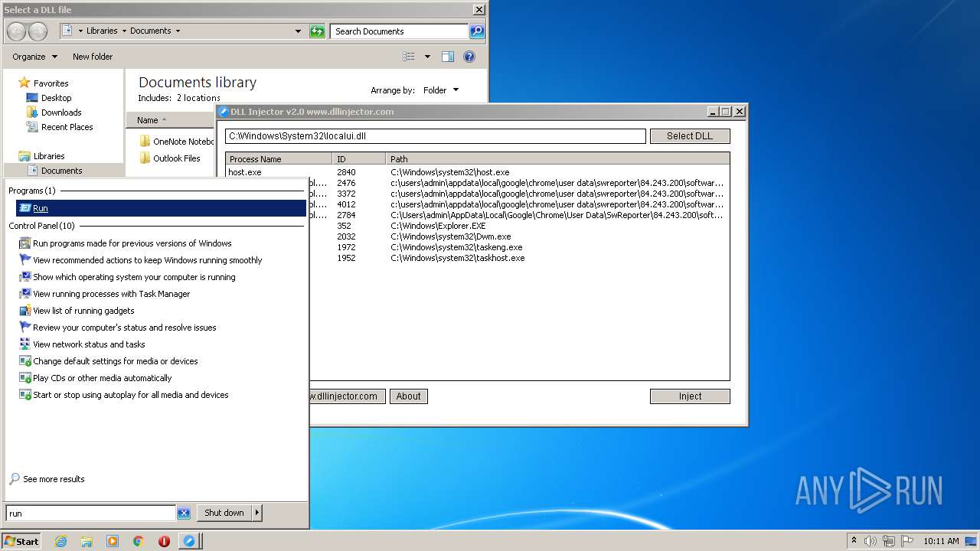Click the green refresh icon beside the address bar

click(317, 31)
